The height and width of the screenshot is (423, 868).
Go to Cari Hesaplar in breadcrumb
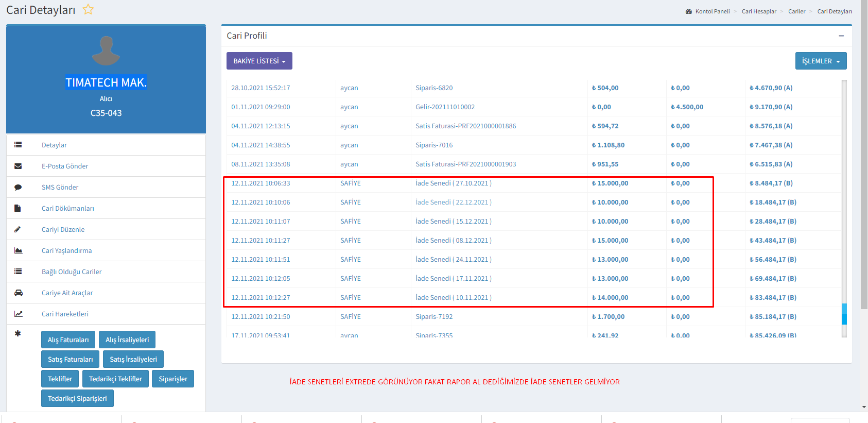tap(758, 11)
